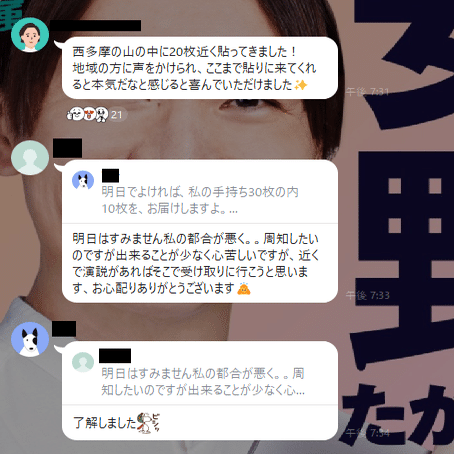
Task: Select the 了解しました reply text
Action: click(105, 423)
